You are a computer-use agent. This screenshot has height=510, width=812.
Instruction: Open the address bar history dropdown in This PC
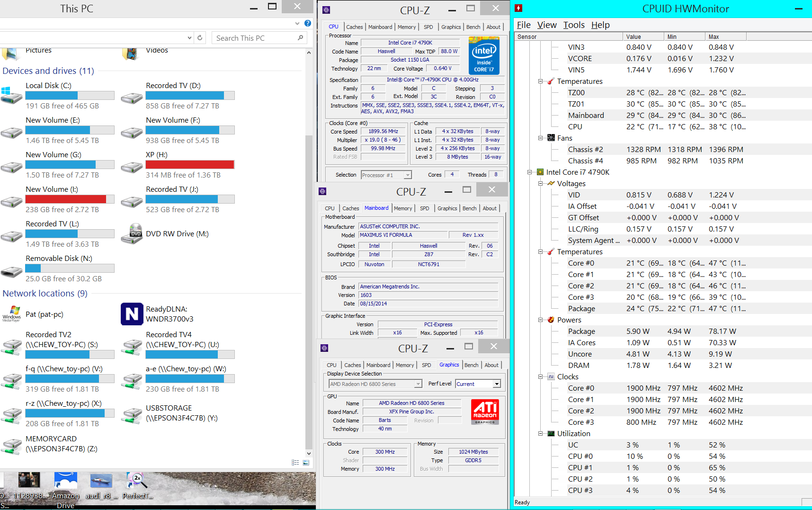189,38
